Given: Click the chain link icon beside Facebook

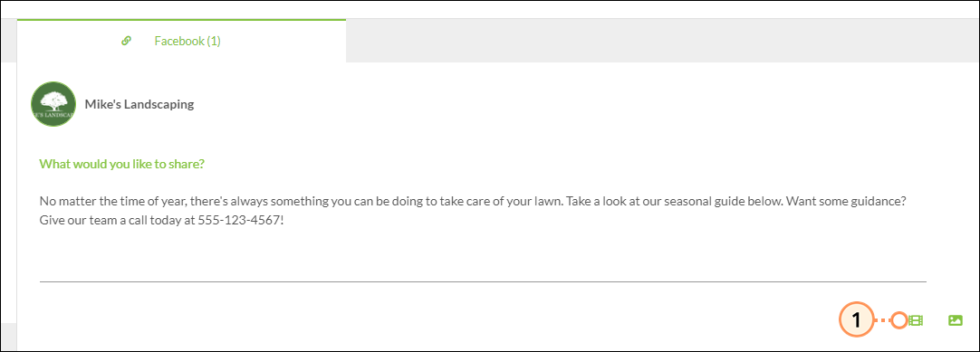Looking at the screenshot, I should [x=126, y=42].
